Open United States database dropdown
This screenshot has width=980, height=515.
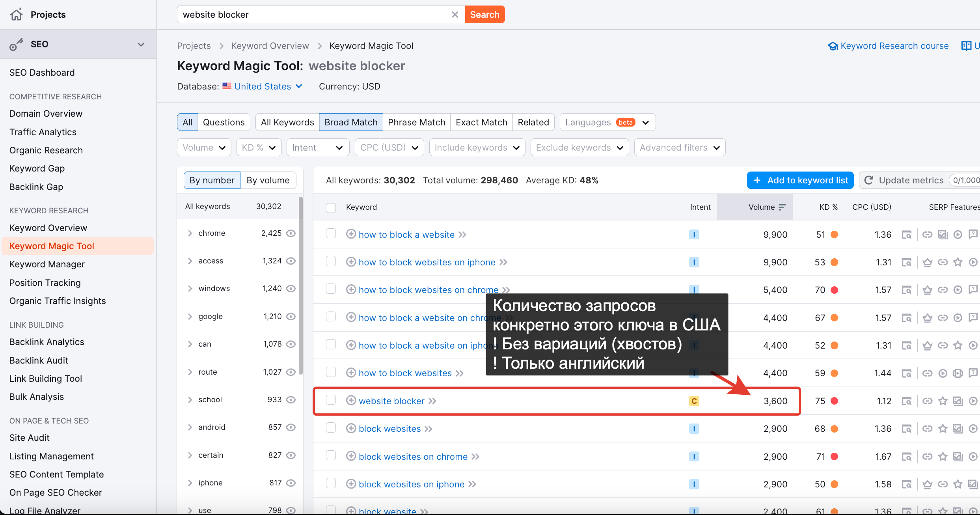coord(268,86)
